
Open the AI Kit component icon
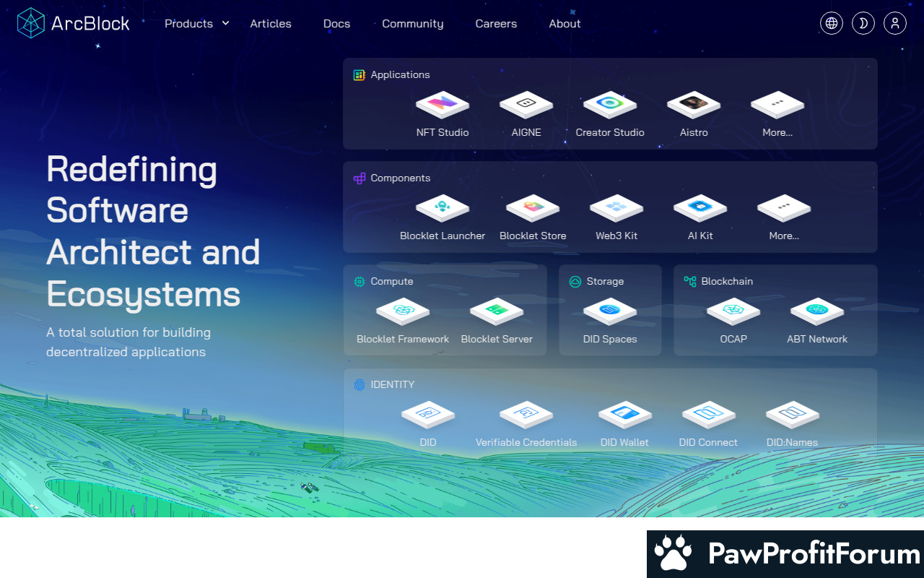700,209
